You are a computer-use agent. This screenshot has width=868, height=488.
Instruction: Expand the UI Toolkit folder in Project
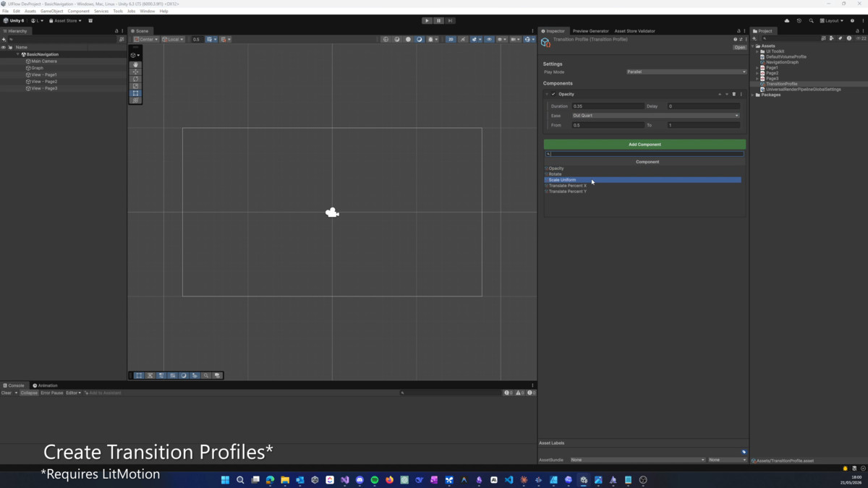click(757, 51)
